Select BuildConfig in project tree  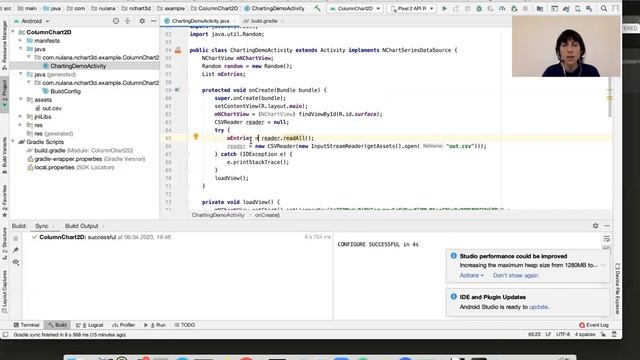(65, 91)
